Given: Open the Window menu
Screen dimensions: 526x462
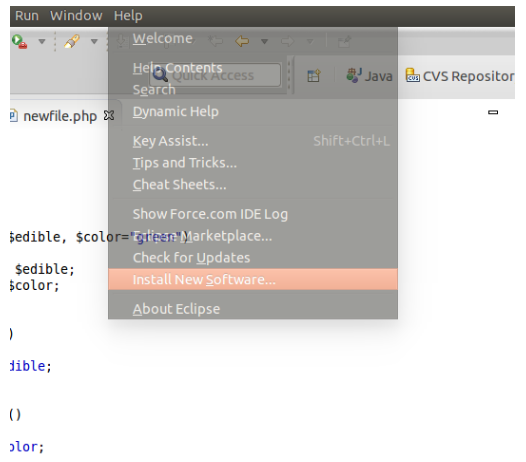Looking at the screenshot, I should click(76, 16).
